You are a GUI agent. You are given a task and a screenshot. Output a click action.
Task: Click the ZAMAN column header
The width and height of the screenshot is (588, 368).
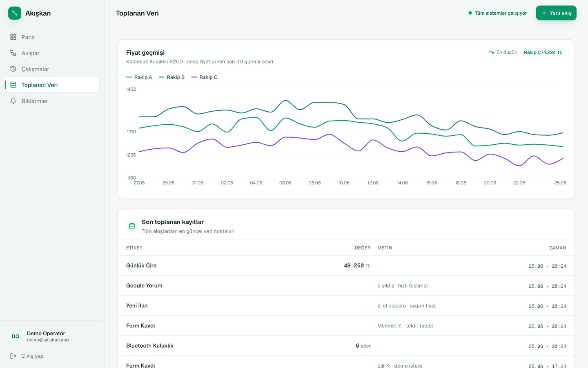[557, 248]
